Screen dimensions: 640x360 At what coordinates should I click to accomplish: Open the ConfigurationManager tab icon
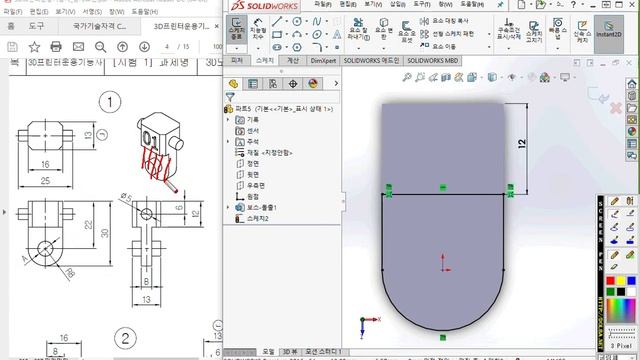[273, 84]
